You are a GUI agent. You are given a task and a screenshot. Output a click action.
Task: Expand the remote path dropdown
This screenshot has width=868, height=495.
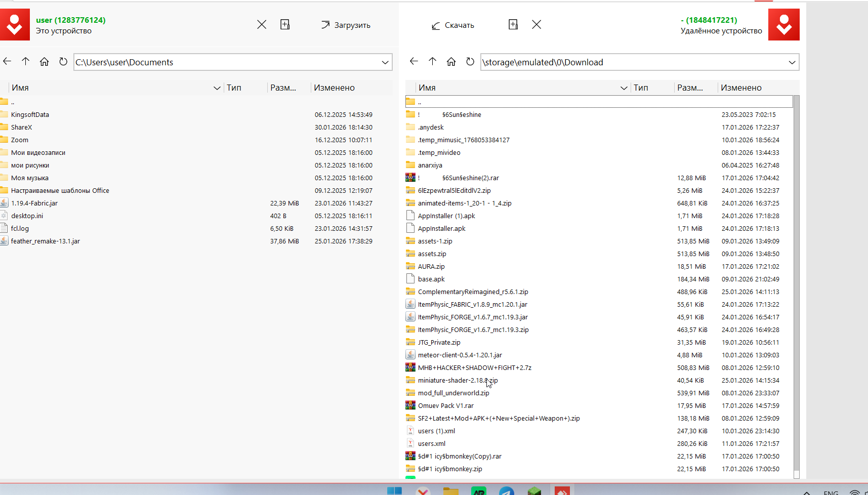792,62
